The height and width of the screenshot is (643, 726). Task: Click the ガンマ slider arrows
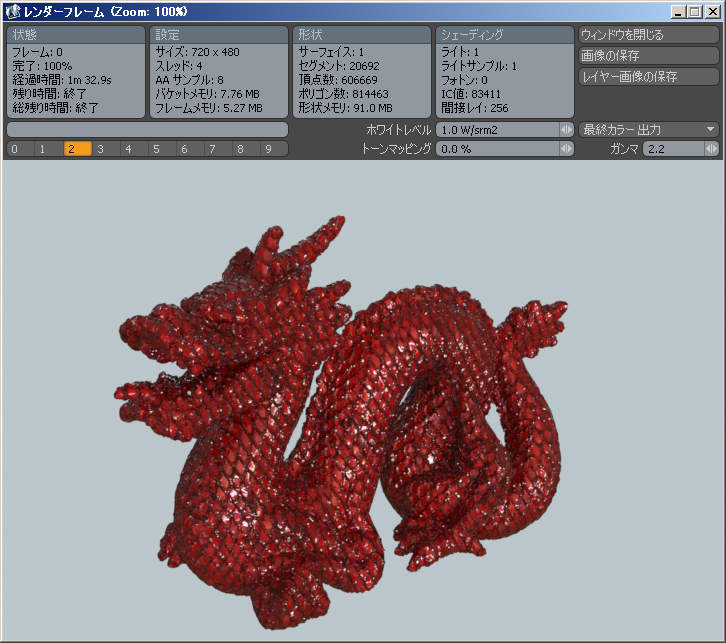712,149
